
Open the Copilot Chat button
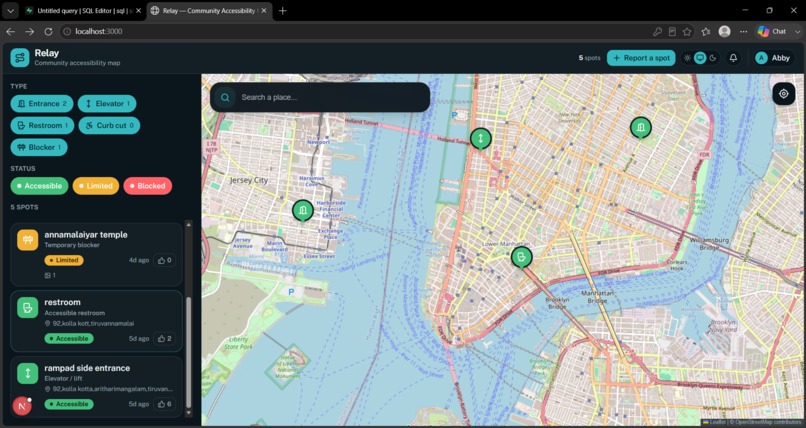click(772, 31)
